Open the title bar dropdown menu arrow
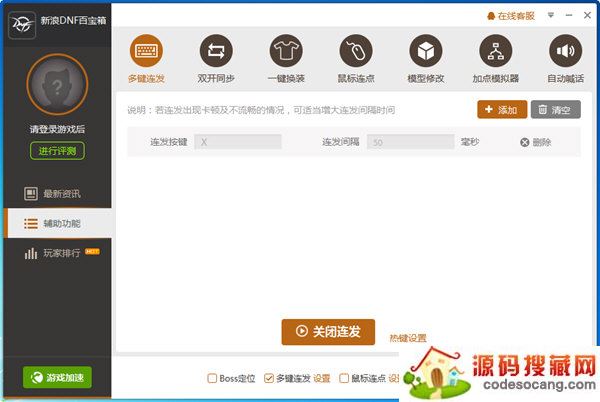600x402 pixels. point(551,15)
